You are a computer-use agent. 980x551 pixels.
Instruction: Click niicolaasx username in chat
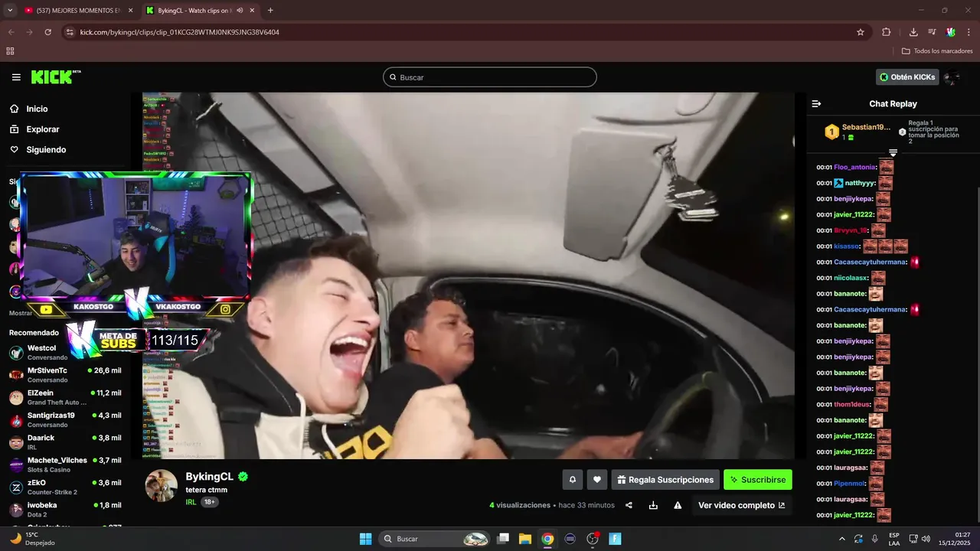pyautogui.click(x=851, y=278)
